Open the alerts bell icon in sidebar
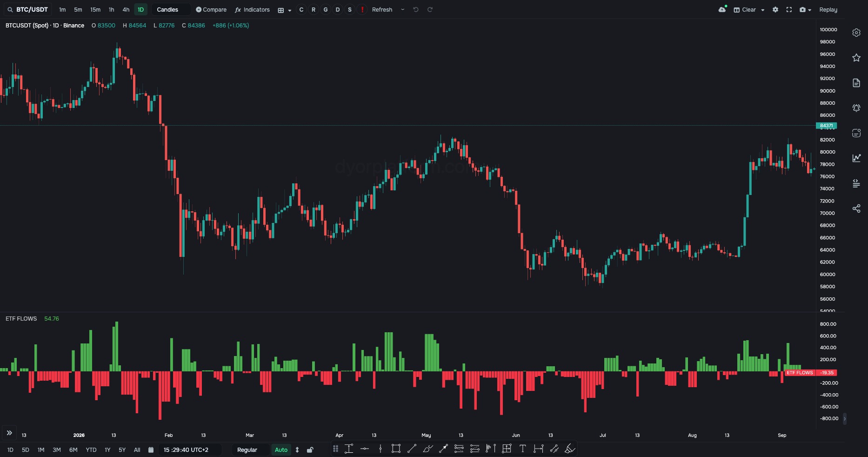Viewport: 868px width, 457px height. click(856, 108)
